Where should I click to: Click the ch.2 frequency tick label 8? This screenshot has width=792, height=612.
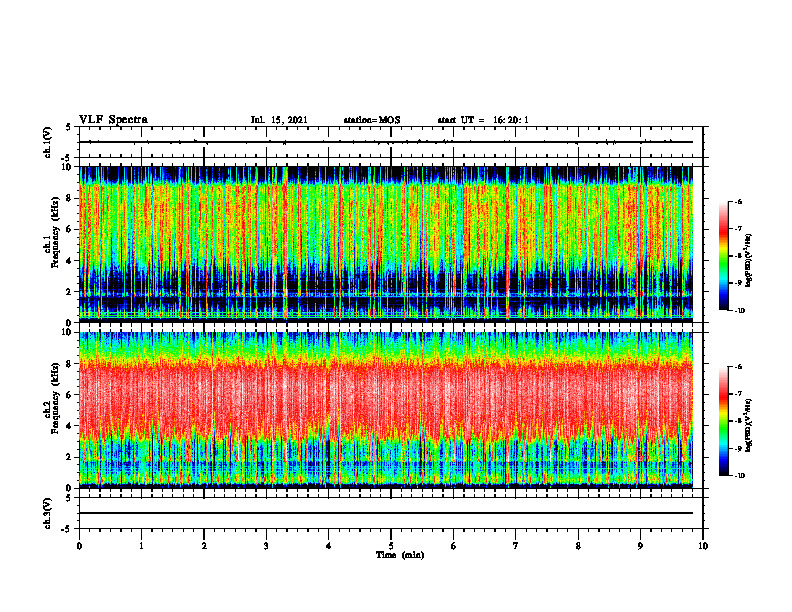pyautogui.click(x=70, y=364)
